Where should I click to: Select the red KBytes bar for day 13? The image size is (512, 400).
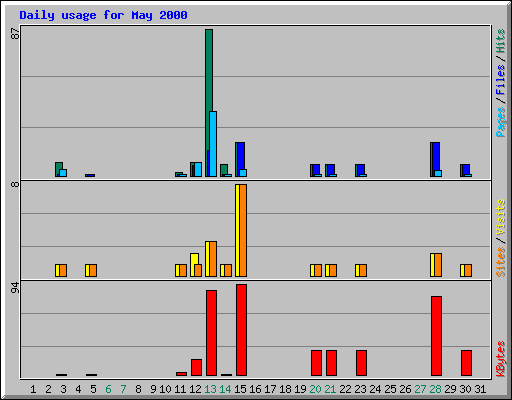click(211, 333)
